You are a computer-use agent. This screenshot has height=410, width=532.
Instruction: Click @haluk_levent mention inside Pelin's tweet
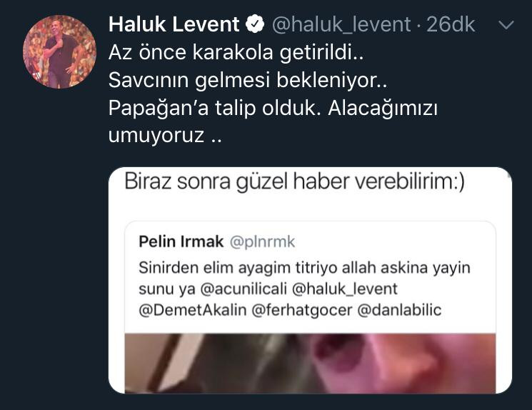[x=345, y=290]
